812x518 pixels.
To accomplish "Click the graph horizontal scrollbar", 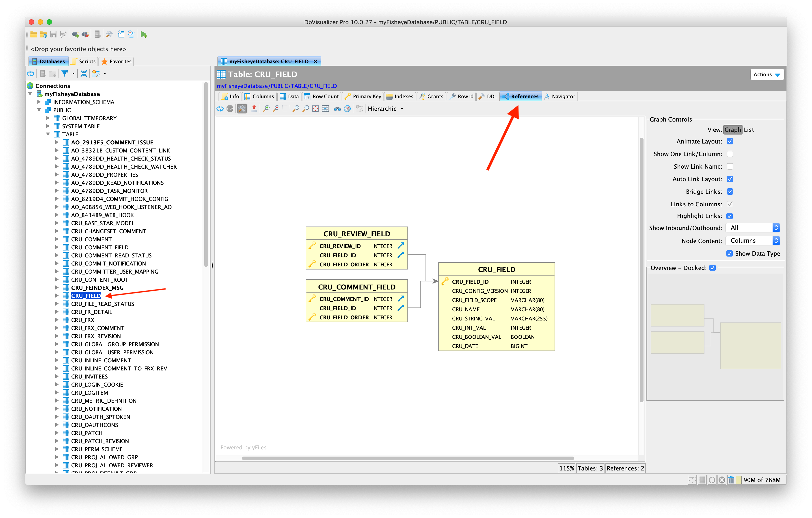I will click(408, 458).
